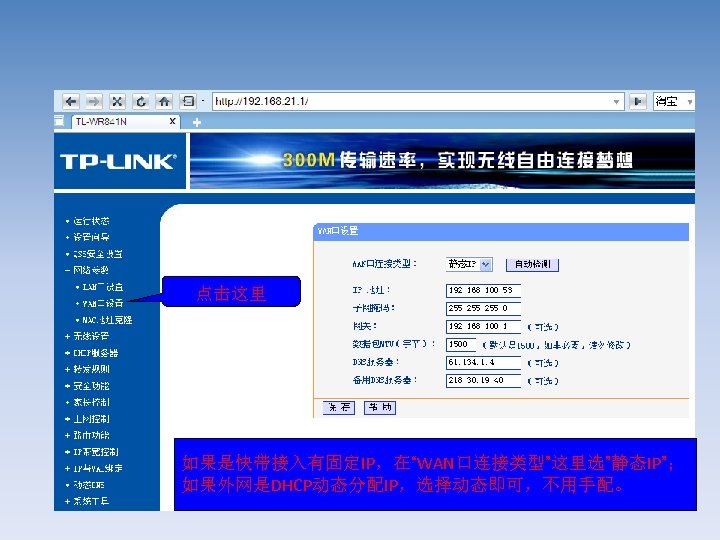Click the 数据包MTU field showing 1500
720x540 pixels.
click(x=461, y=344)
